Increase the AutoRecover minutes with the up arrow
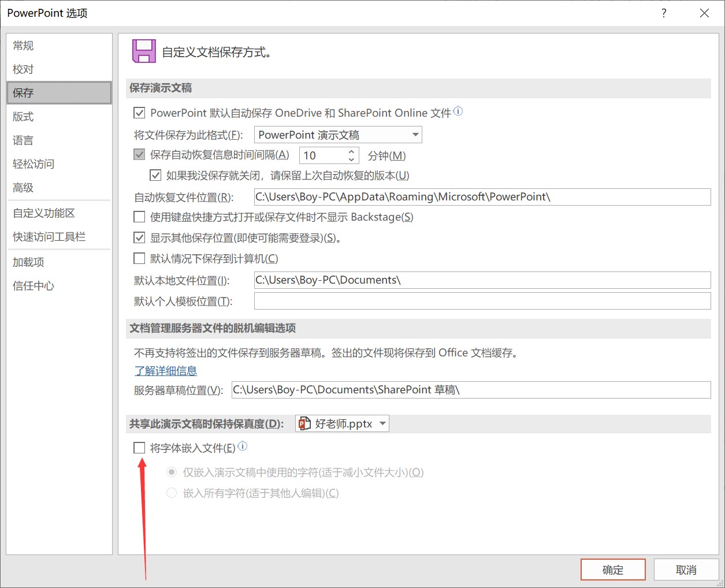Viewport: 725px width, 588px height. [351, 152]
